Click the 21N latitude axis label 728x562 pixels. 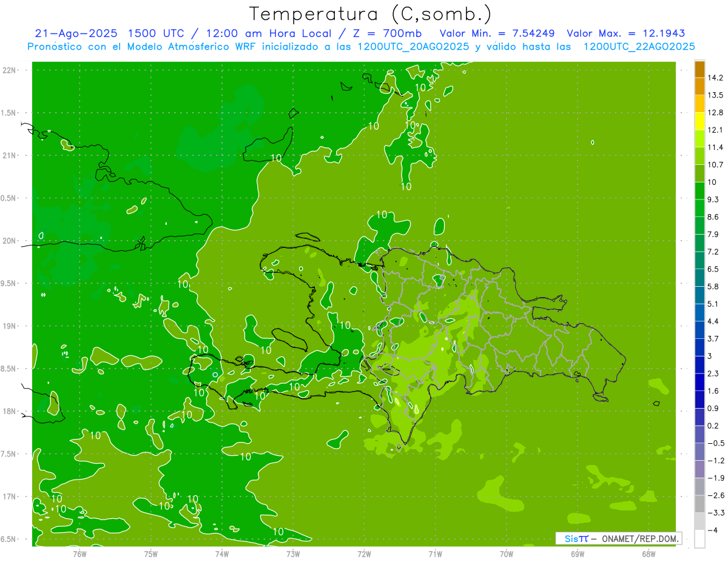click(x=8, y=156)
